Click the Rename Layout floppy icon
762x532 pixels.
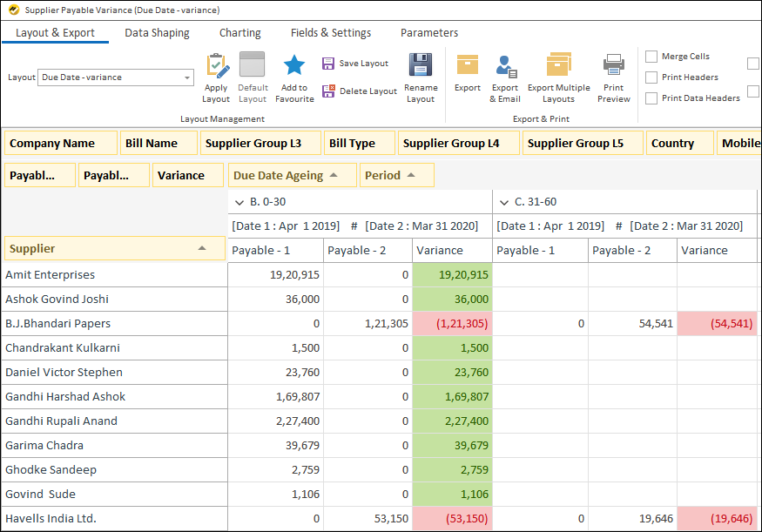coord(421,66)
